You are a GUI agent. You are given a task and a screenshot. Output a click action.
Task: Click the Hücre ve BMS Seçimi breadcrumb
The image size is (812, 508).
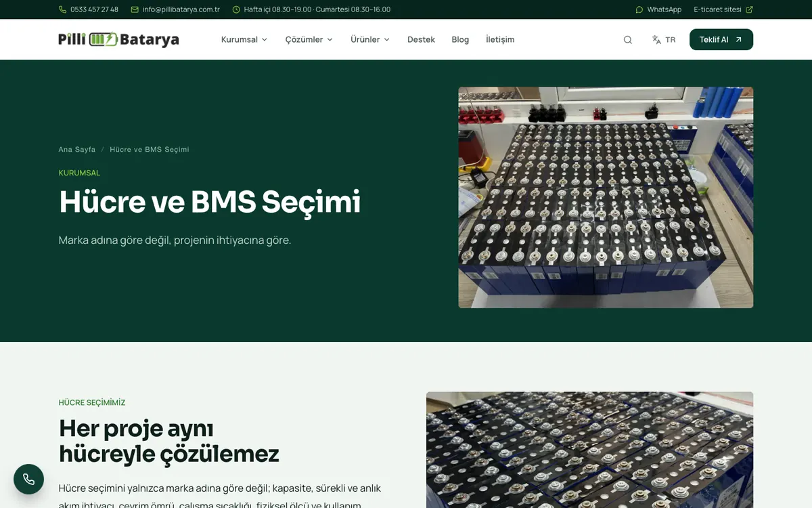pyautogui.click(x=150, y=149)
